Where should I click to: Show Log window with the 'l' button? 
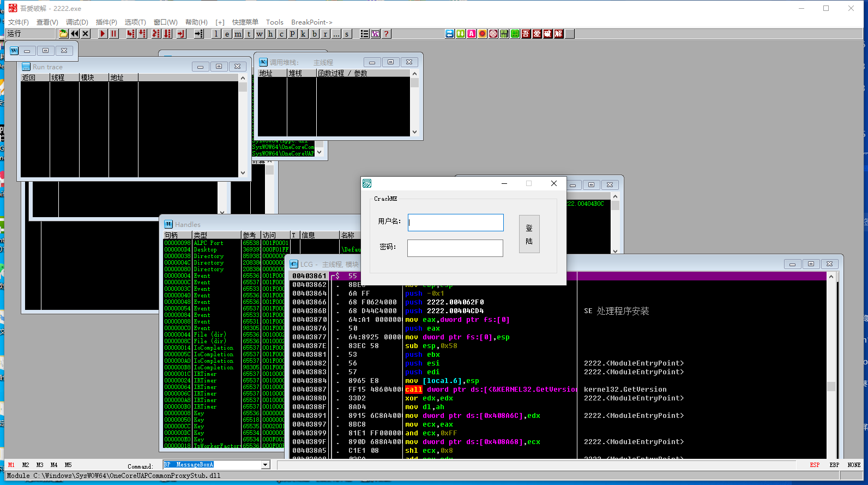(216, 34)
